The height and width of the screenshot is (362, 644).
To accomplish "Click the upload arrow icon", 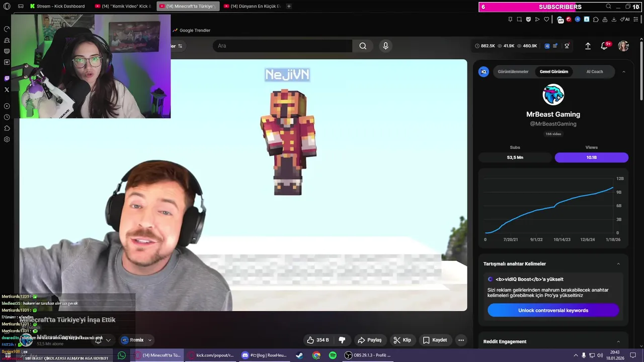I will point(588,46).
